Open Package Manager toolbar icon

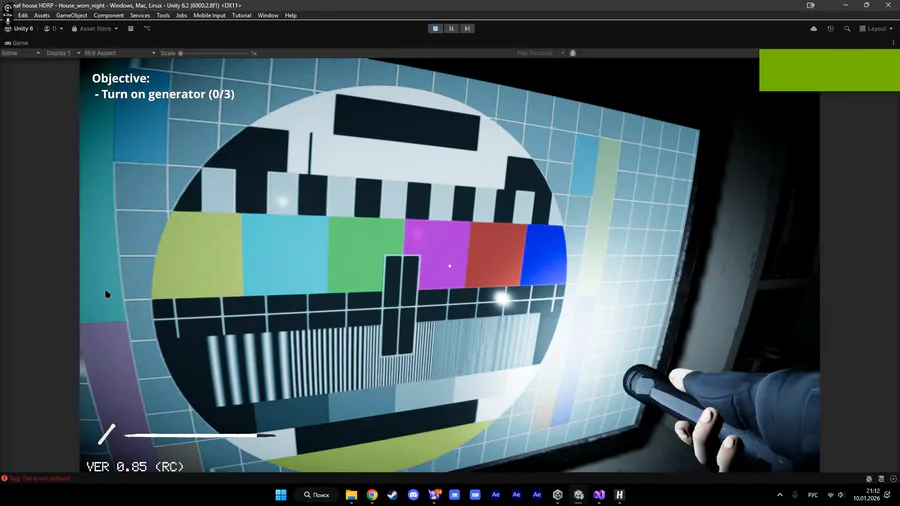(131, 29)
